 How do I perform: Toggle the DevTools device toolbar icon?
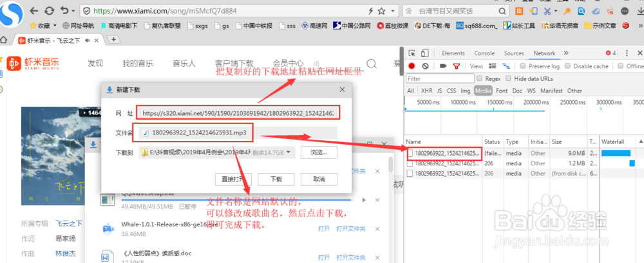(x=424, y=53)
